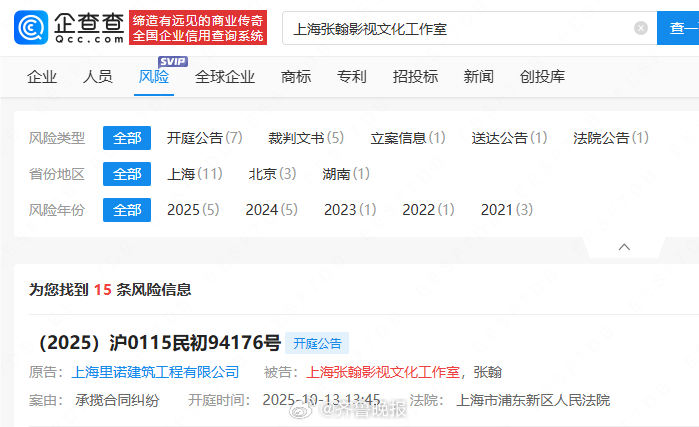Screen dimensions: 699x427
Task: Go to the 招投标 tab
Action: (x=415, y=77)
